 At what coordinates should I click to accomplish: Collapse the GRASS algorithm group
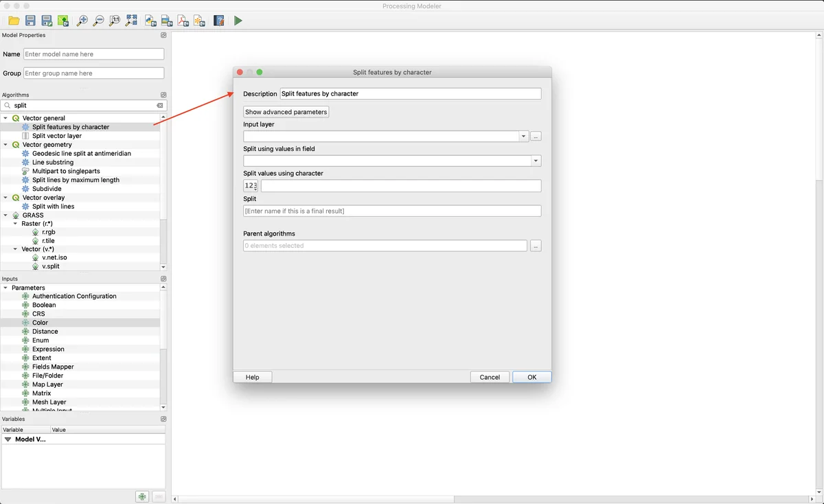(5, 215)
